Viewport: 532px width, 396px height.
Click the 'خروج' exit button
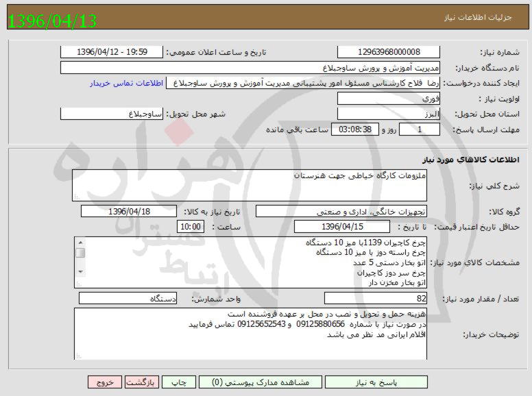[104, 382]
